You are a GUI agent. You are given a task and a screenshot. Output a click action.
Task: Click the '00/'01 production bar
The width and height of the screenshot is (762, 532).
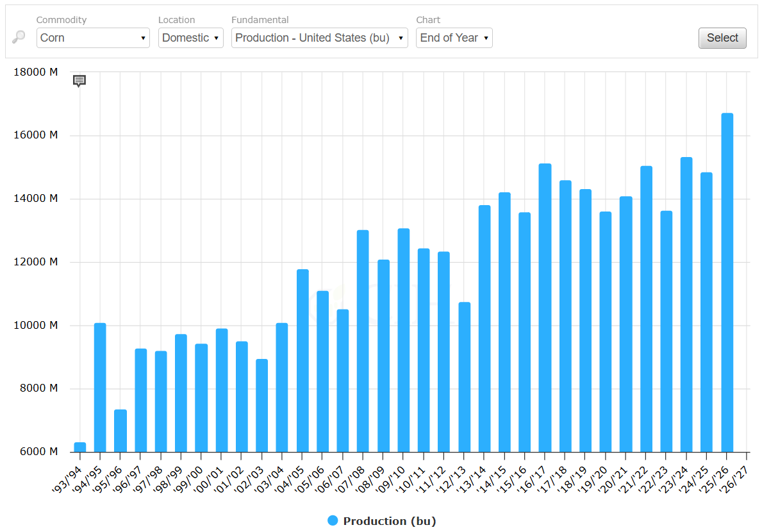(222, 390)
